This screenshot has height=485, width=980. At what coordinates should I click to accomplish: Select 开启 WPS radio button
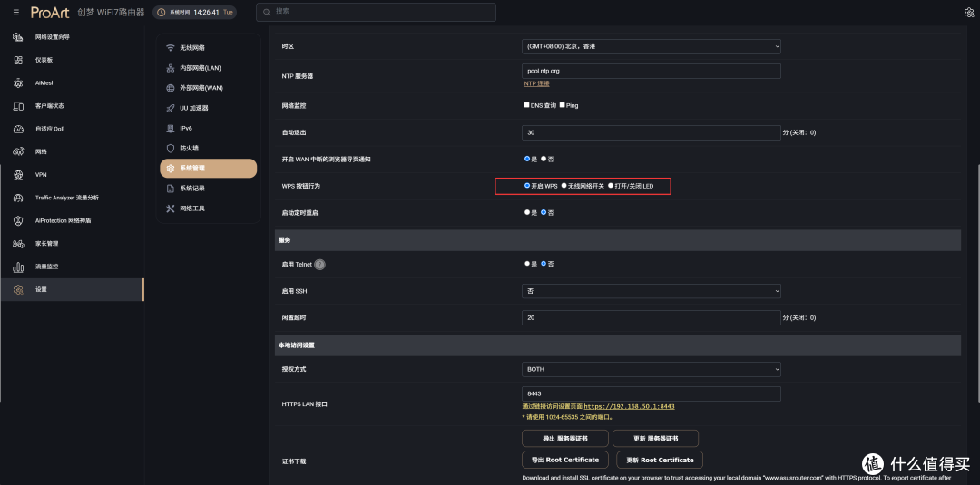527,185
